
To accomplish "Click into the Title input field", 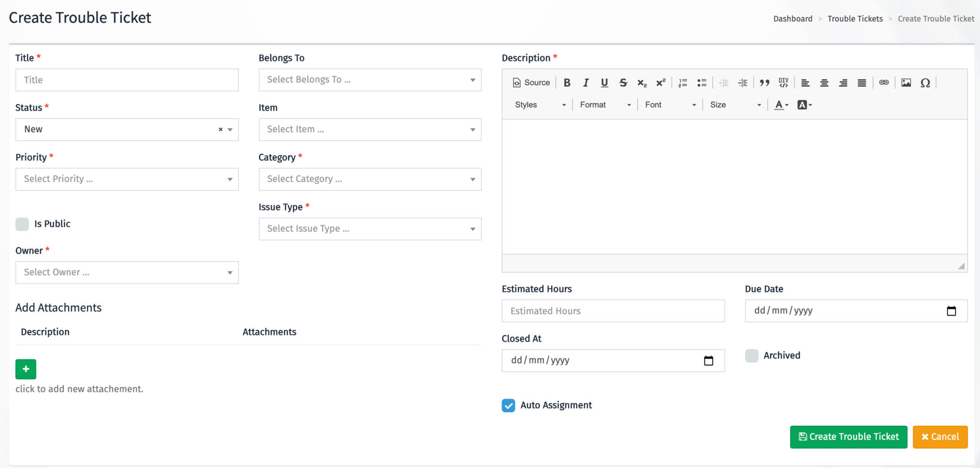I will (x=127, y=80).
